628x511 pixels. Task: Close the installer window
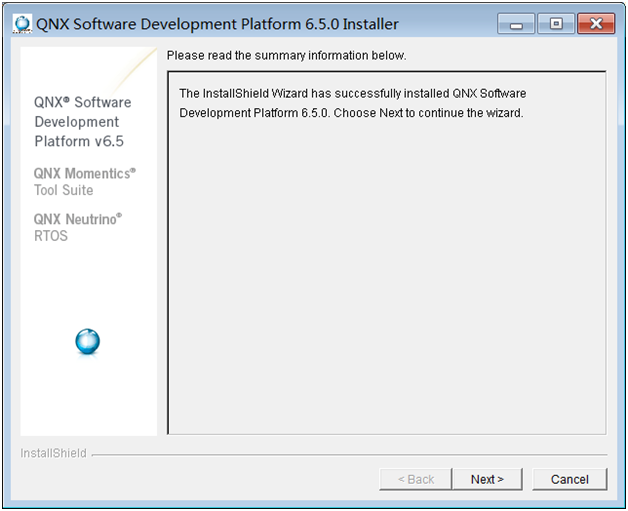[x=596, y=24]
